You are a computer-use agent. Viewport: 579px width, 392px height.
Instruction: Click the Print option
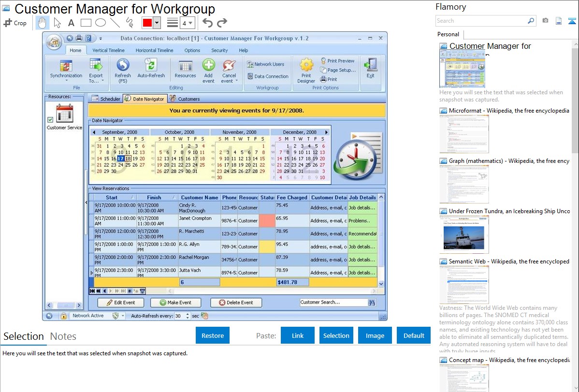(x=329, y=79)
